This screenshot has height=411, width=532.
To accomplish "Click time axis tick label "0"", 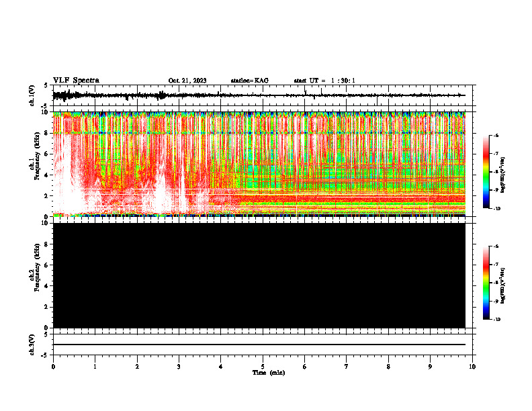I will tap(53, 367).
